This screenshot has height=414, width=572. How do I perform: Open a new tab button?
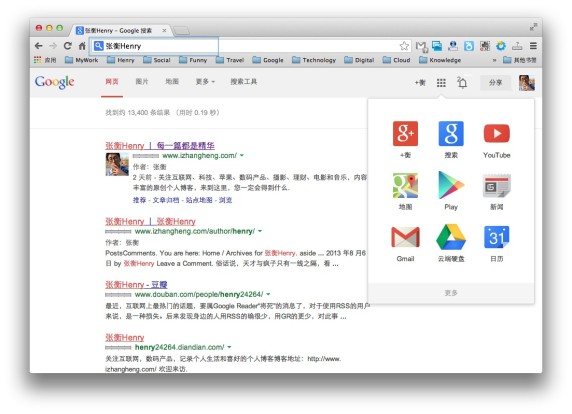pyautogui.click(x=181, y=31)
